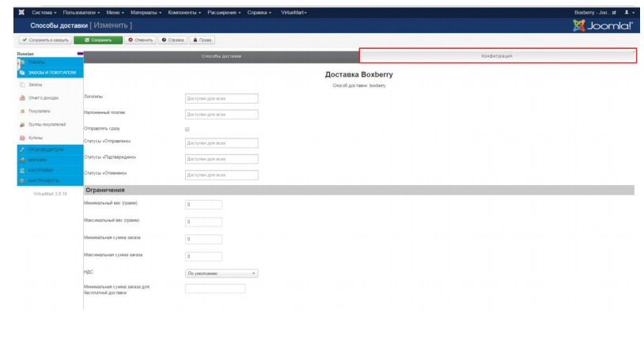Click the Минимальная сумма заказа field
This screenshot has width=644, height=355.
coord(203,240)
